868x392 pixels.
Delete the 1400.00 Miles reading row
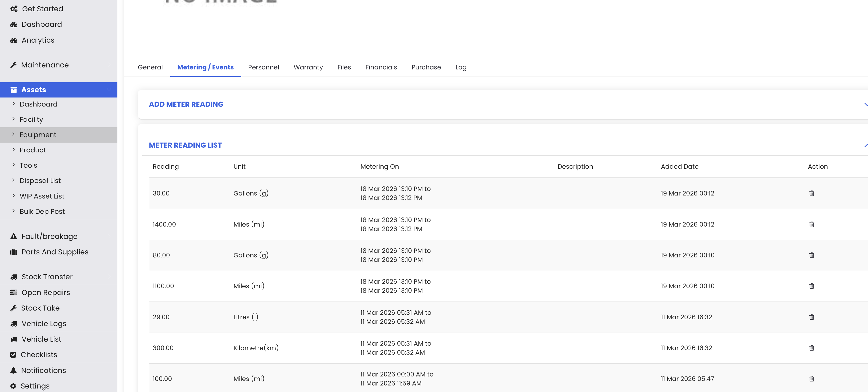811,224
